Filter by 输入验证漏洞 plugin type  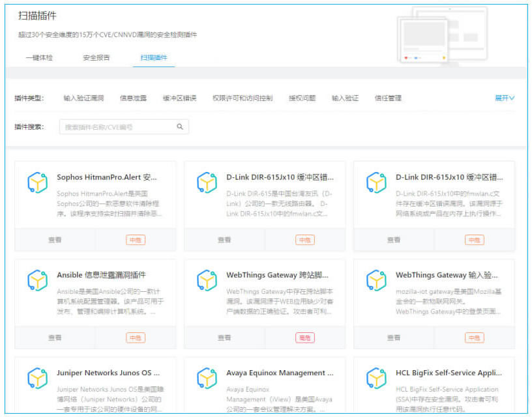point(83,98)
